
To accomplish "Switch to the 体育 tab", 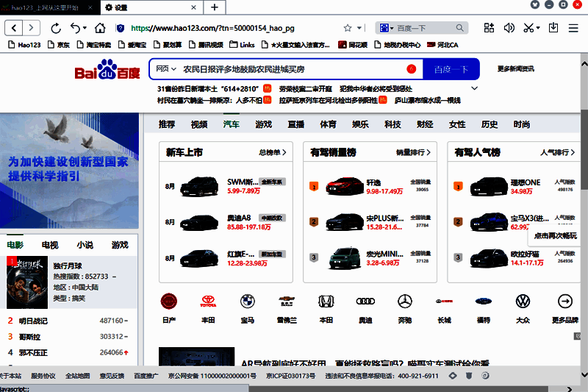I will pyautogui.click(x=328, y=124).
